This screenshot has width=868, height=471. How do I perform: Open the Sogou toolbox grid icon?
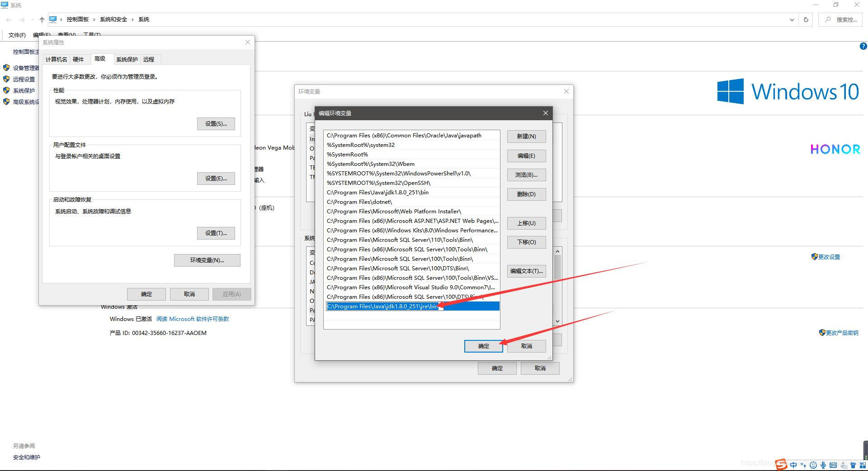pyautogui.click(x=862, y=465)
